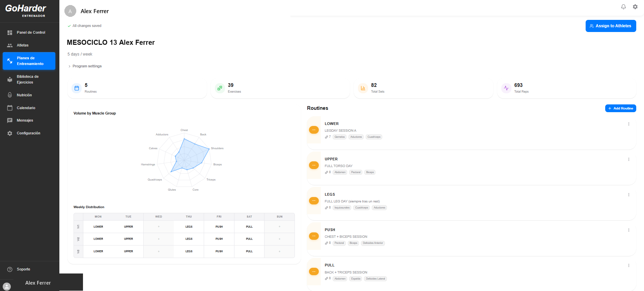Click the orange icon on LEGS routine
The image size is (644, 291).
click(314, 200)
